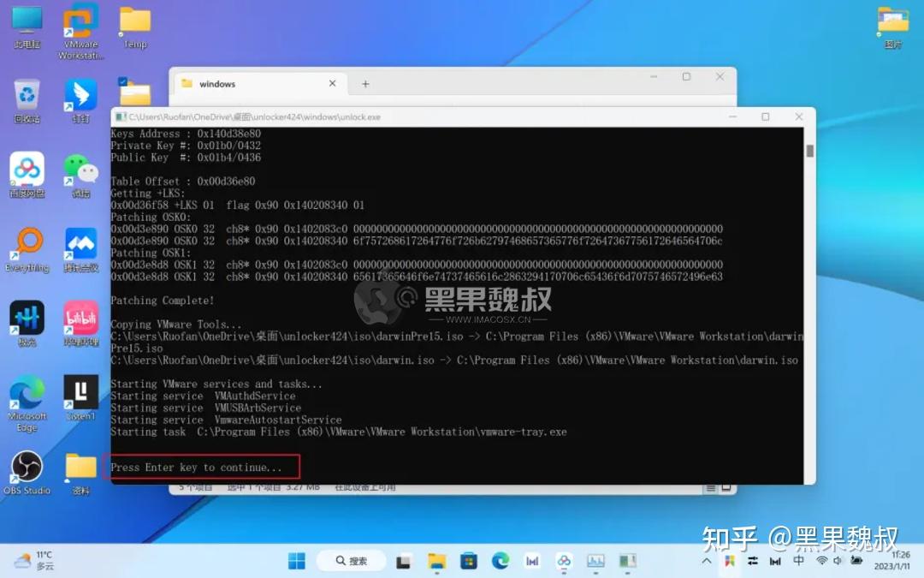This screenshot has height=578, width=924.
Task: Toggle input language via the 中 indicator
Action: tap(798, 561)
